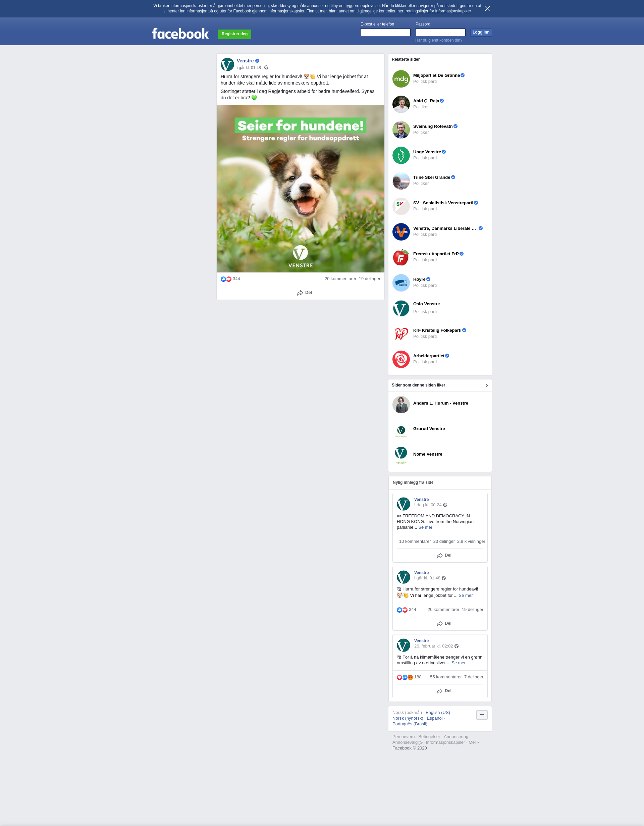Open Fremskrittspartiet FrP apple logo
This screenshot has width=644, height=826.
click(x=401, y=257)
